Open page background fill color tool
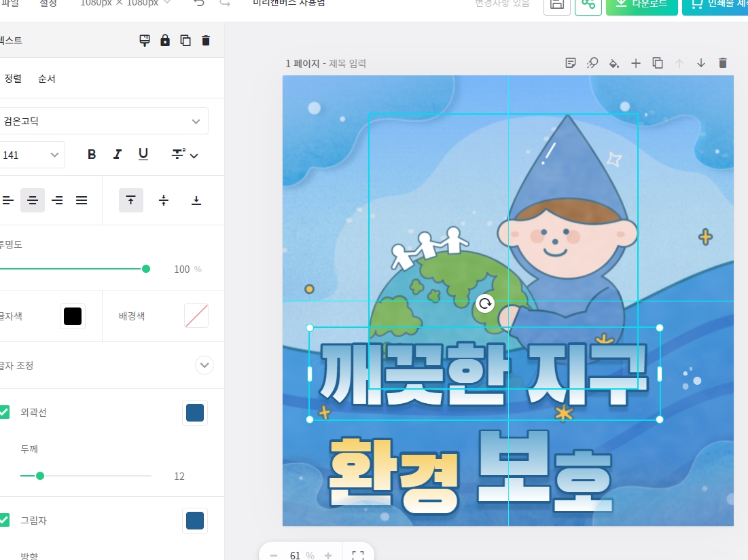Screen dimensions: 748x560 click(x=614, y=62)
